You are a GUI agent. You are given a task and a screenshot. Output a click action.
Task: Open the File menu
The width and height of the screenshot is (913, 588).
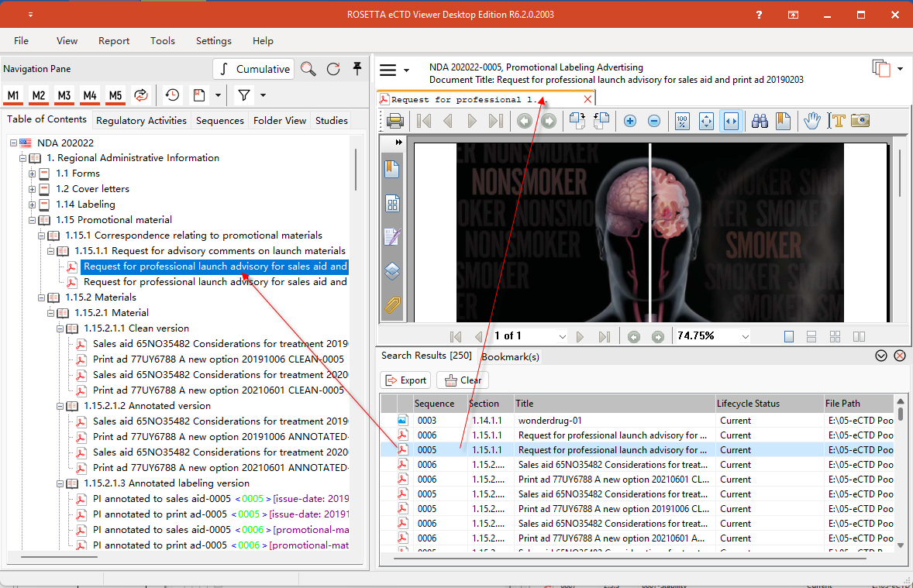click(22, 41)
